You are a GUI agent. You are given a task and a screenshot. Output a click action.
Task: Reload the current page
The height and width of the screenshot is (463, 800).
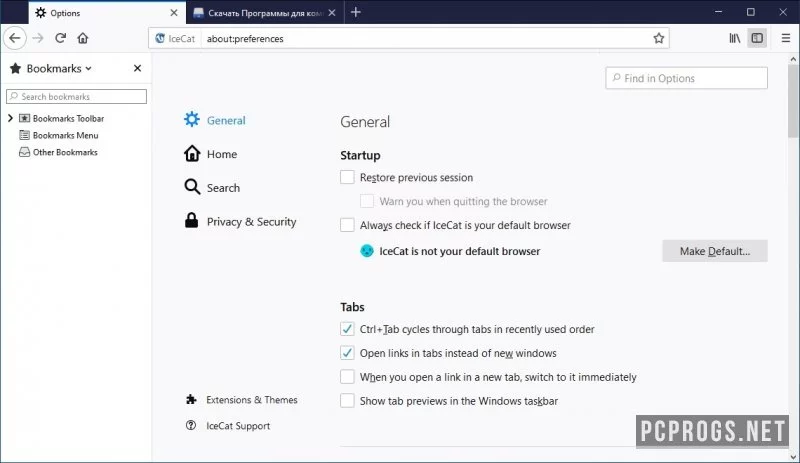(60, 38)
